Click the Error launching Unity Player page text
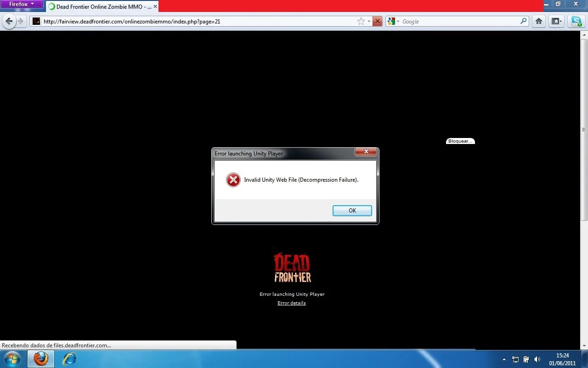The image size is (588, 368). click(x=292, y=294)
